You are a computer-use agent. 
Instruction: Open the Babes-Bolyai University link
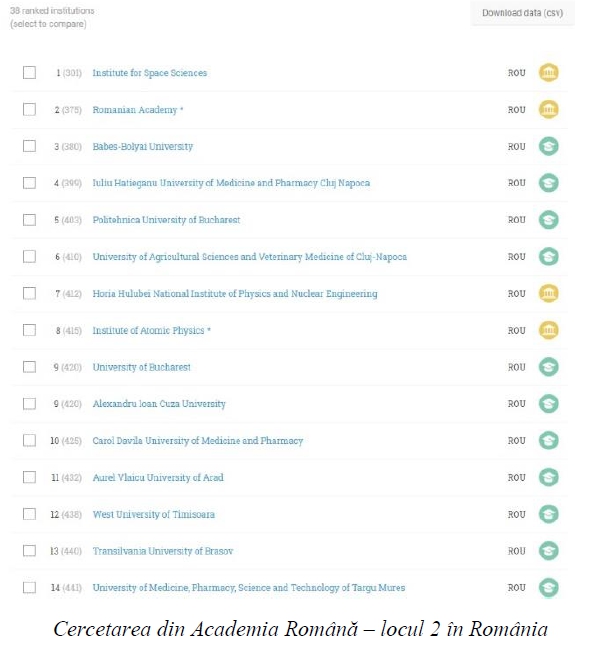[142, 146]
